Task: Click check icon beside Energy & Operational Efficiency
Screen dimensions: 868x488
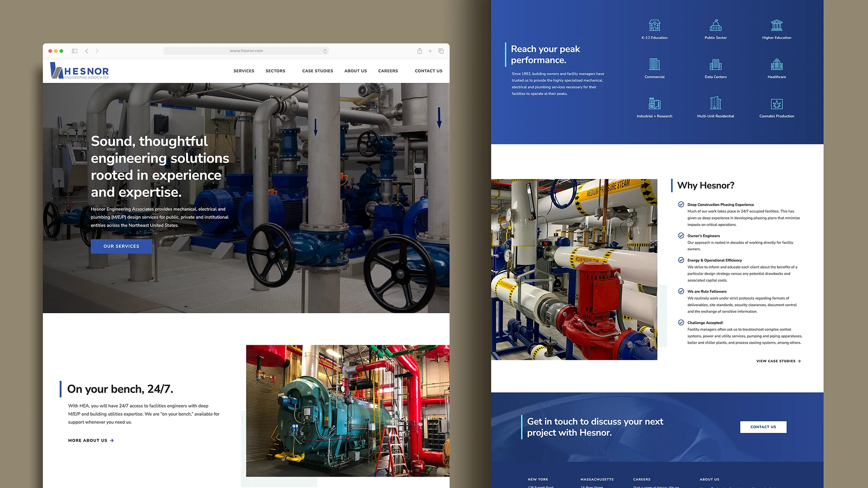Action: (681, 260)
